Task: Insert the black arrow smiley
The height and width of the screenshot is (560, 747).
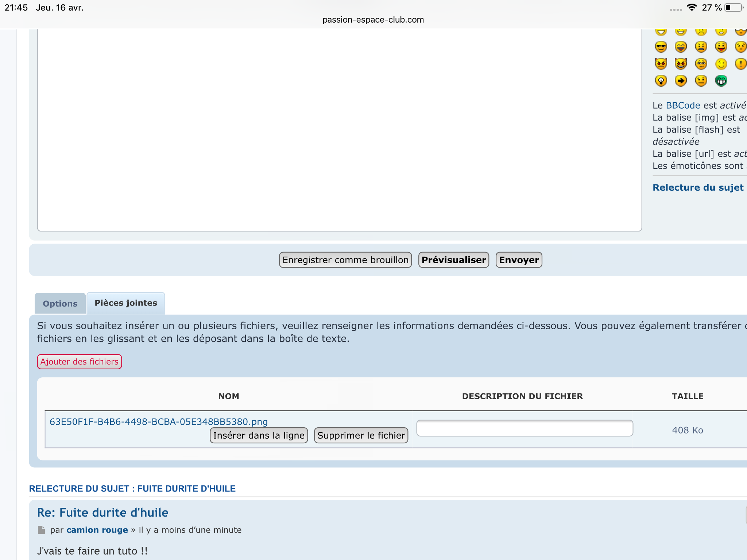Action: 681,81
